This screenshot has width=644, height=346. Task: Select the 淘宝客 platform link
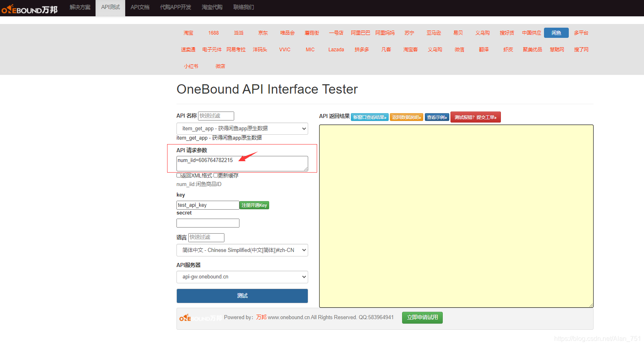pyautogui.click(x=411, y=50)
